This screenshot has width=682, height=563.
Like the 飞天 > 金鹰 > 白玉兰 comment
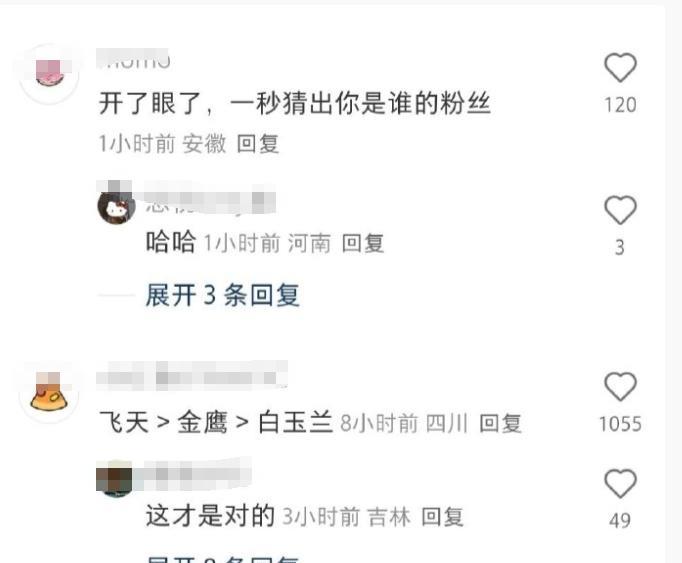(620, 386)
